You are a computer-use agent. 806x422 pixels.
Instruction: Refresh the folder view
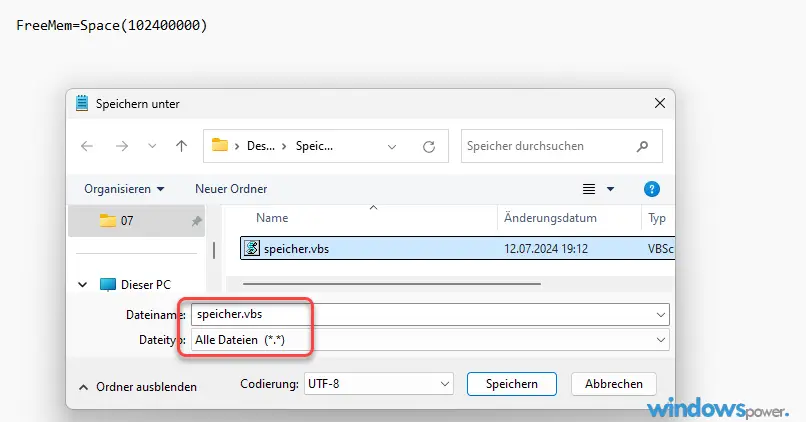click(x=429, y=147)
